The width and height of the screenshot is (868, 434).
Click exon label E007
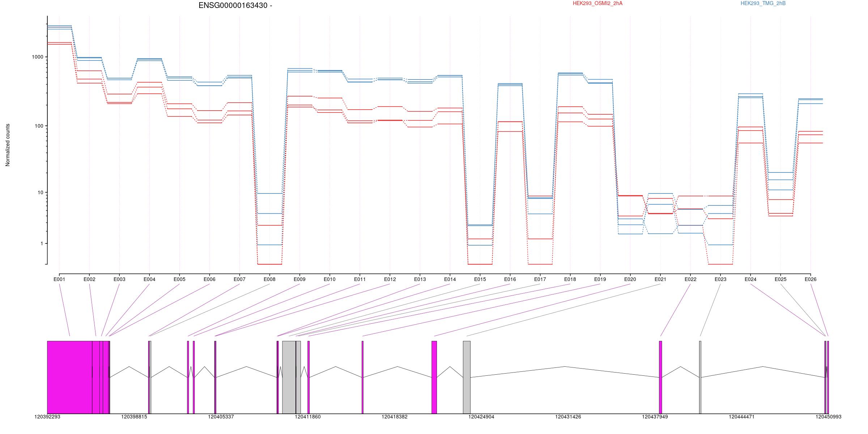(x=239, y=279)
